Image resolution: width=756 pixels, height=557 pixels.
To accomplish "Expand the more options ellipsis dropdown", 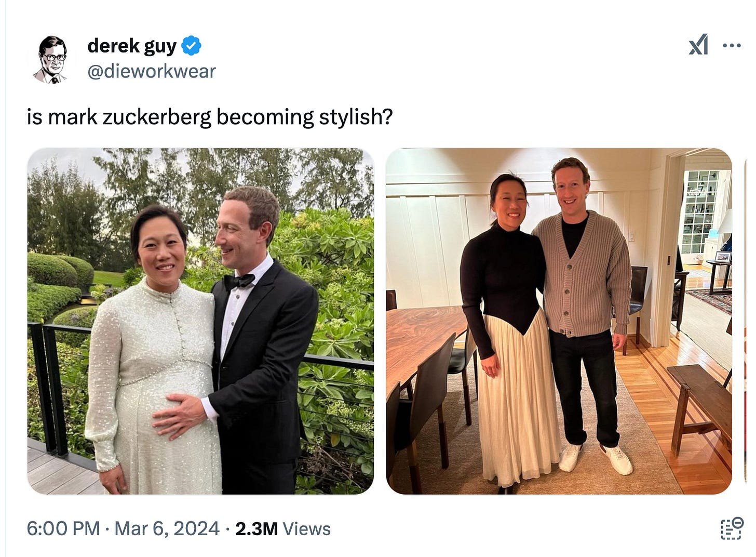I will click(731, 46).
